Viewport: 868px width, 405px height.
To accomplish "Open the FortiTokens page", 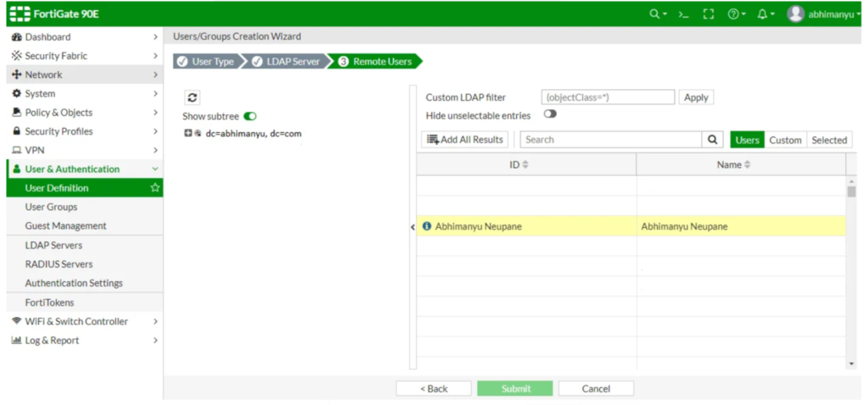I will 85,302.
